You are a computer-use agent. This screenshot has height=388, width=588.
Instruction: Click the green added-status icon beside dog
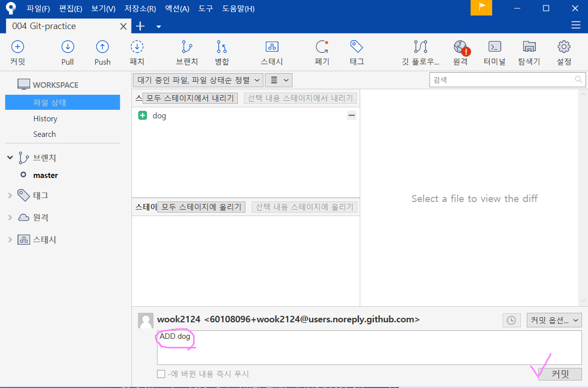point(142,115)
